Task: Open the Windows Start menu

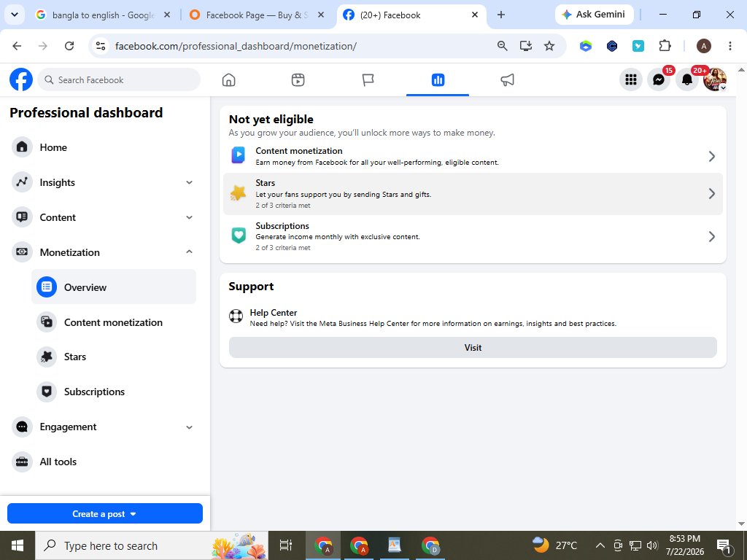Action: (18, 545)
